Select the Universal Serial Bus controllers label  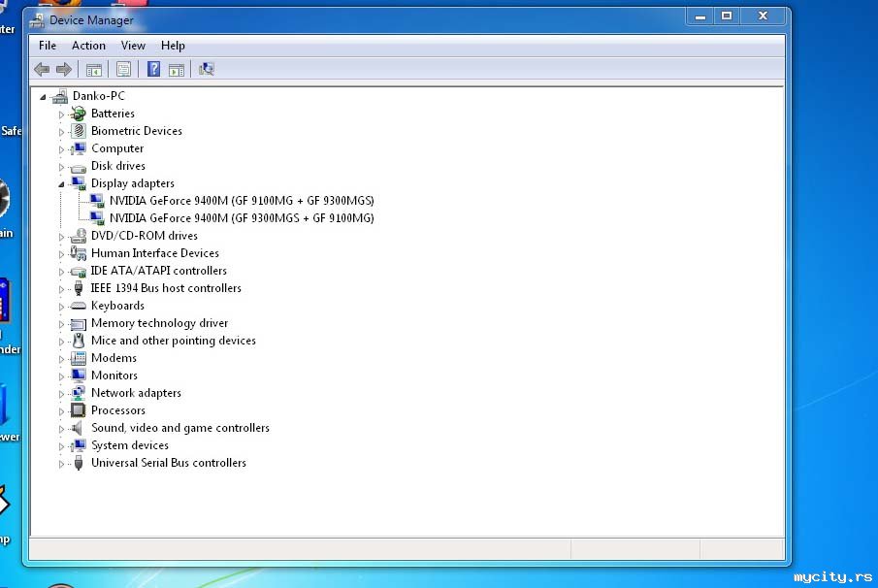[169, 463]
